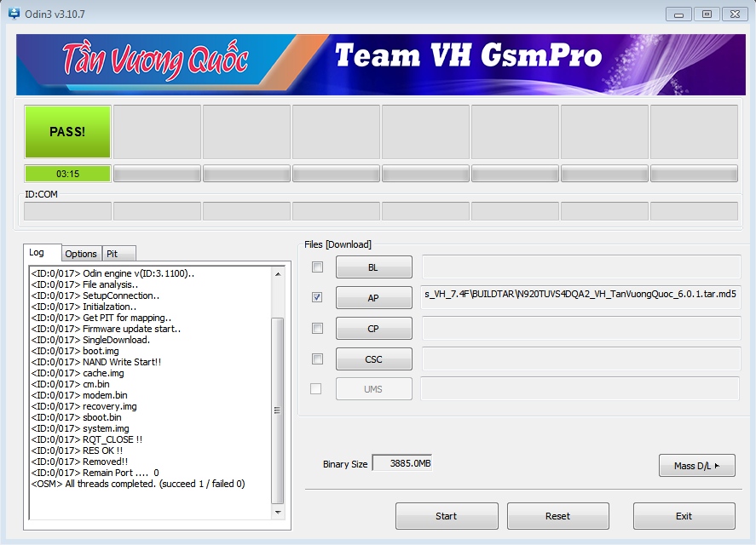Viewport: 756px width, 545px height.
Task: Click the AP file path field
Action: [x=580, y=295]
